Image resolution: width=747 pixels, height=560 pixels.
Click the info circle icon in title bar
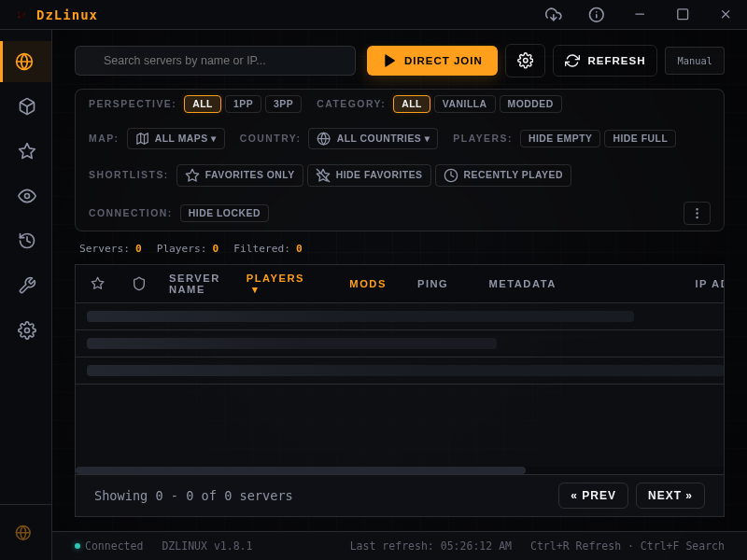[596, 15]
